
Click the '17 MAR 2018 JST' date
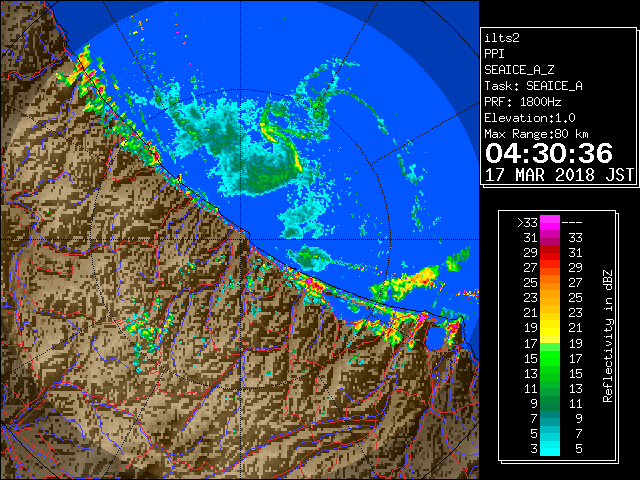(x=559, y=175)
